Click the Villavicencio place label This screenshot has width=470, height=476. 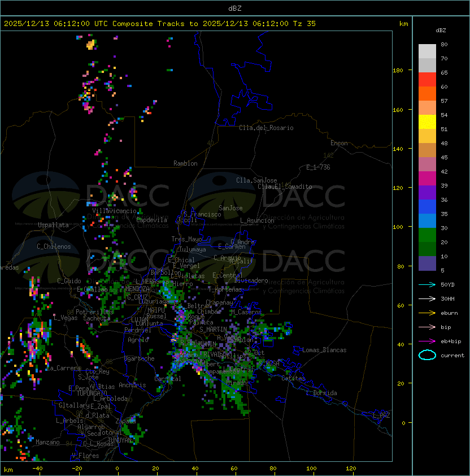pos(114,211)
